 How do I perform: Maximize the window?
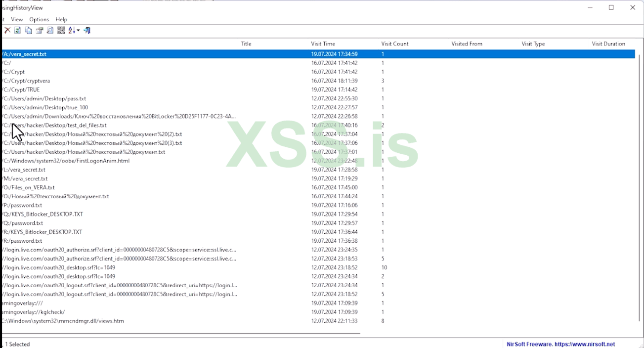click(611, 7)
